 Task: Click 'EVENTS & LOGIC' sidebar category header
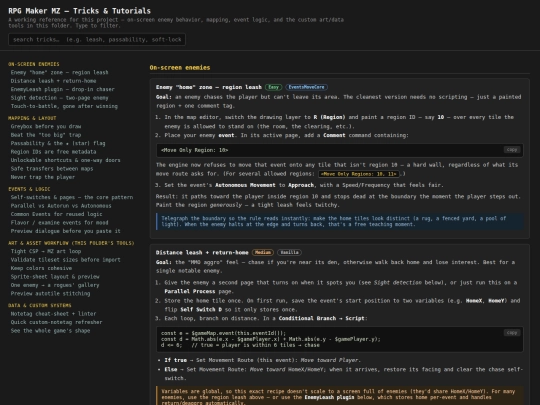point(29,189)
